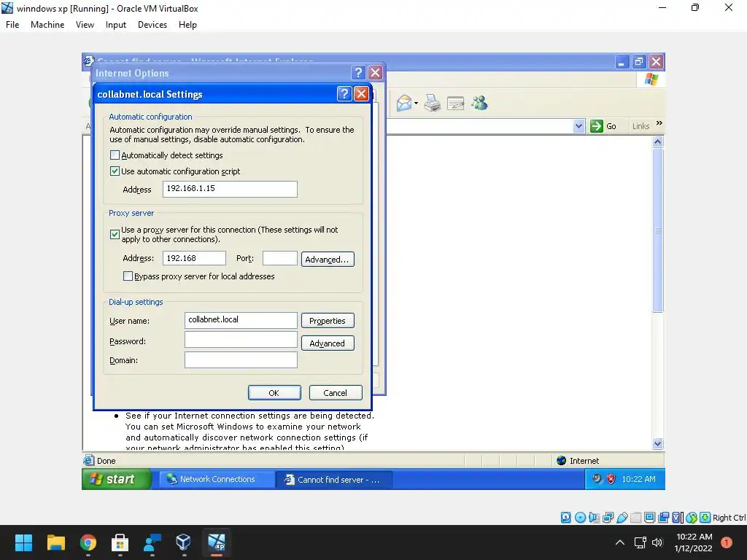Enable Automatically detect settings checkbox
Image resolution: width=747 pixels, height=560 pixels.
tap(115, 155)
